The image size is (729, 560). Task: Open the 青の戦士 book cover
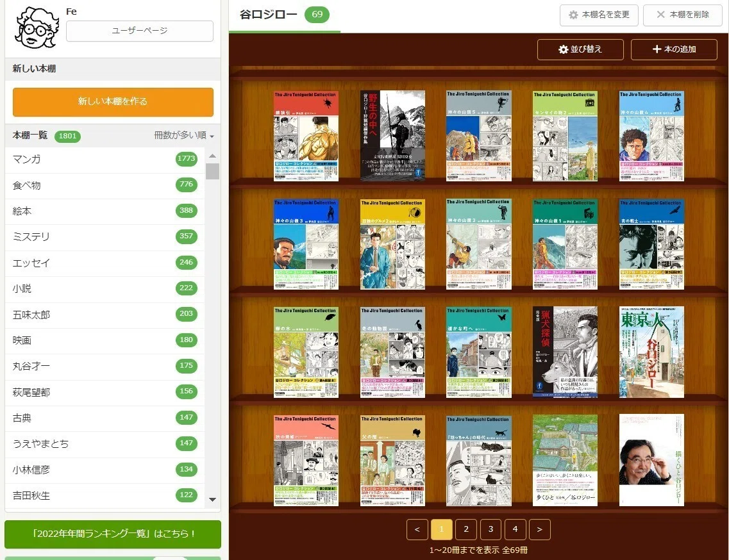pyautogui.click(x=651, y=244)
